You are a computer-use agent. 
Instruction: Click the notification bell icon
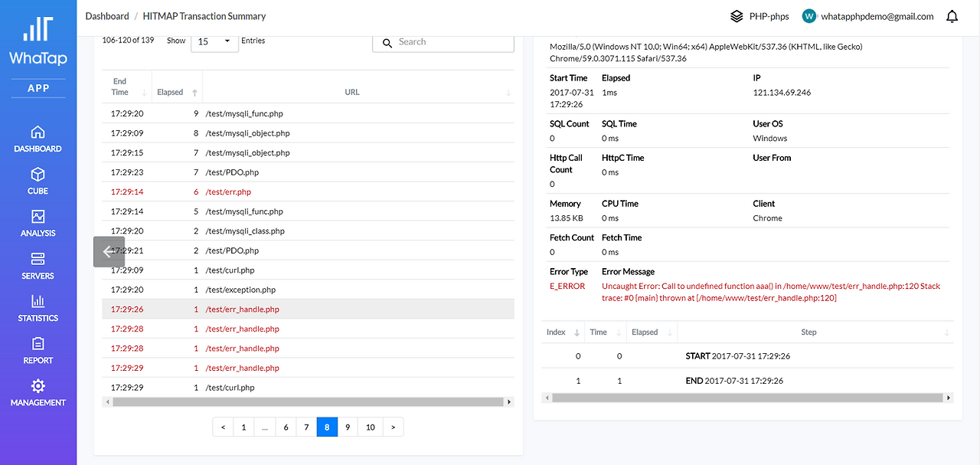pos(952,16)
